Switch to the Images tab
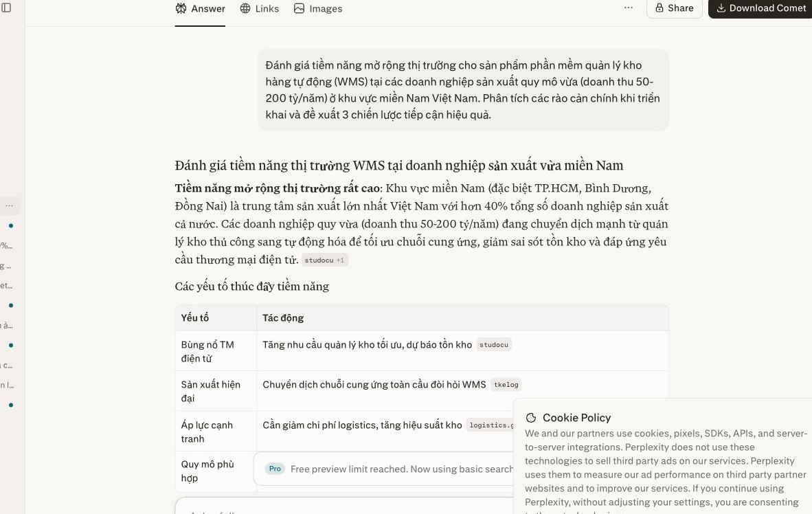Viewport: 812px width, 514px height. (x=318, y=9)
